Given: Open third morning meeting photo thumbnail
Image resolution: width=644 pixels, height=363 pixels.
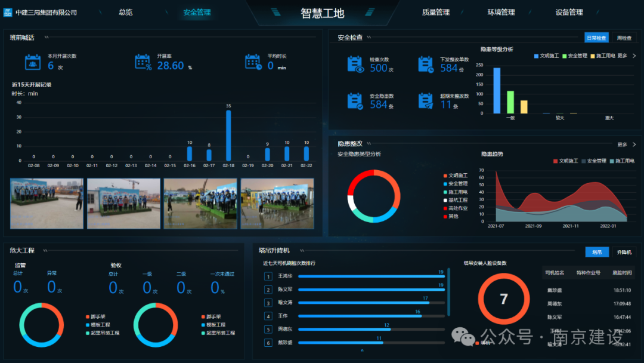Looking at the screenshot, I should pos(200,204).
